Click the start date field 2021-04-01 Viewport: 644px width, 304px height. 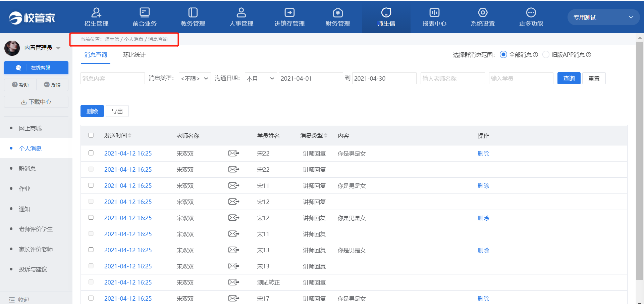[311, 78]
